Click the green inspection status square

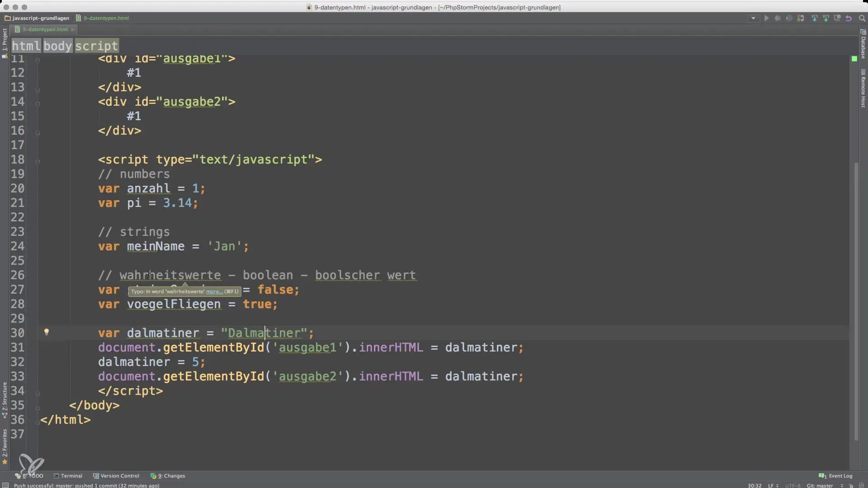point(854,59)
